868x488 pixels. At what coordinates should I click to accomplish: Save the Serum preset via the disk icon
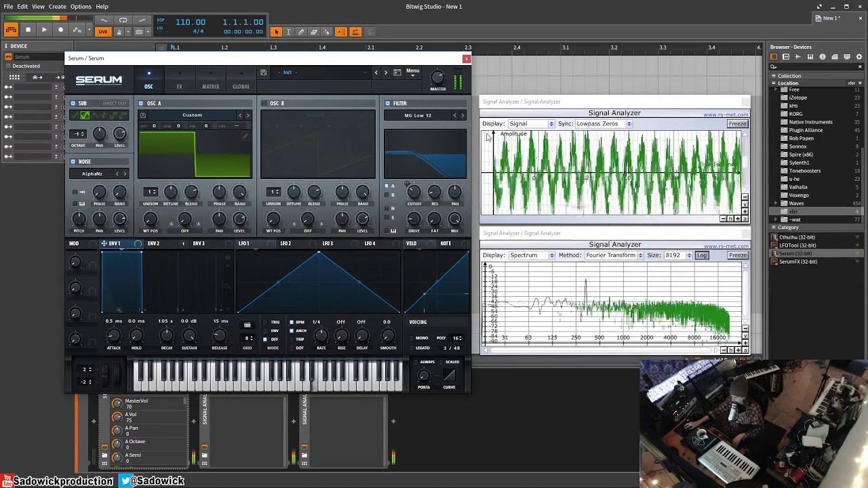(x=263, y=73)
